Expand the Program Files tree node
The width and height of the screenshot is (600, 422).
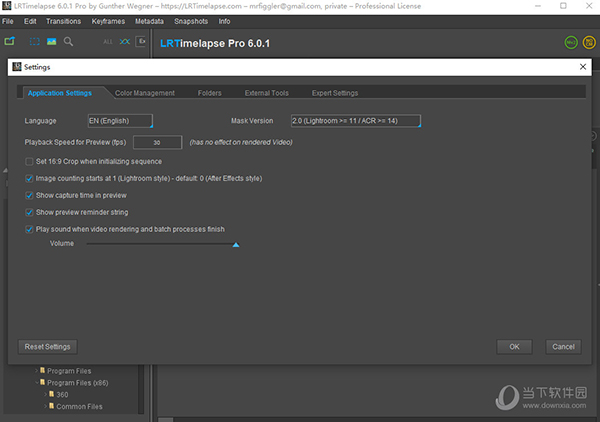tap(36, 370)
